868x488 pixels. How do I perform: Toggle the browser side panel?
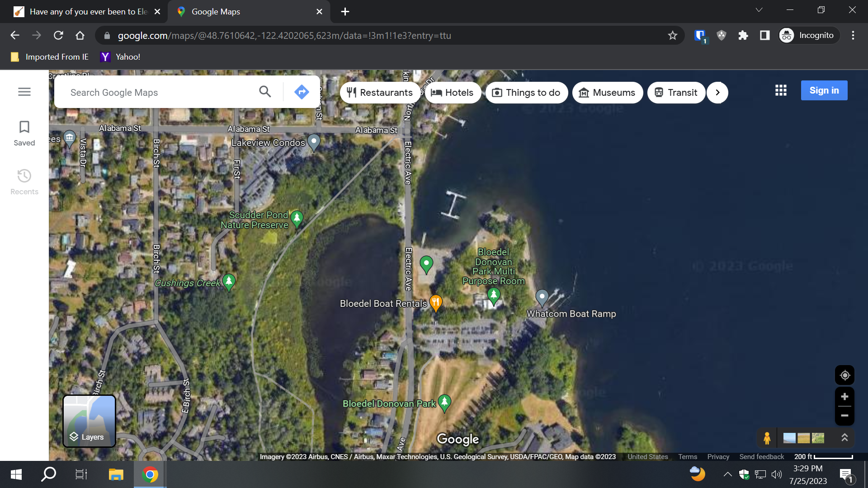click(765, 35)
